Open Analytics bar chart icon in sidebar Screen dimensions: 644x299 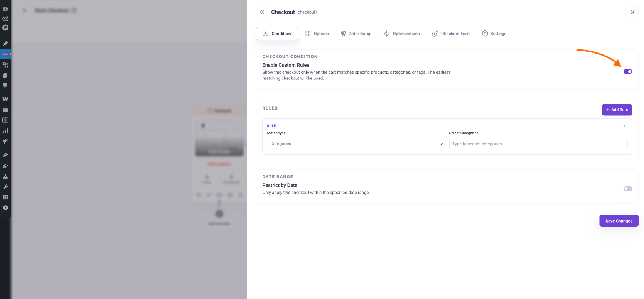tap(5, 131)
